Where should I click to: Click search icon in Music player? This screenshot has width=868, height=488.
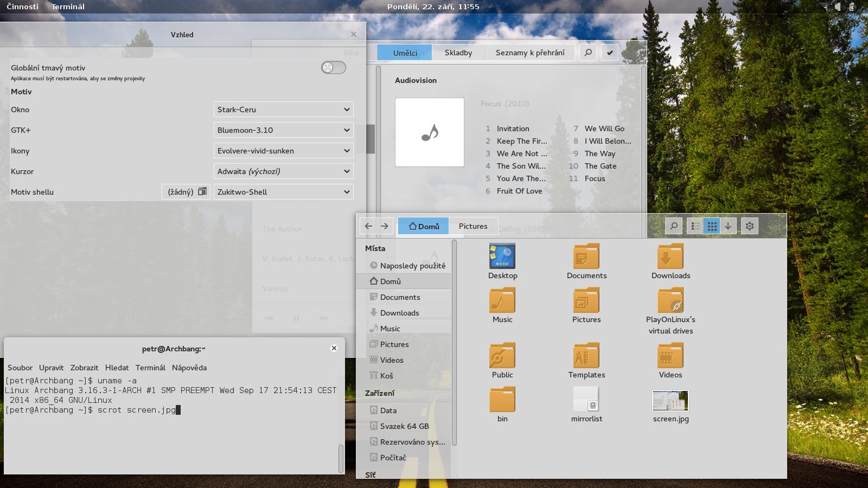[x=588, y=53]
